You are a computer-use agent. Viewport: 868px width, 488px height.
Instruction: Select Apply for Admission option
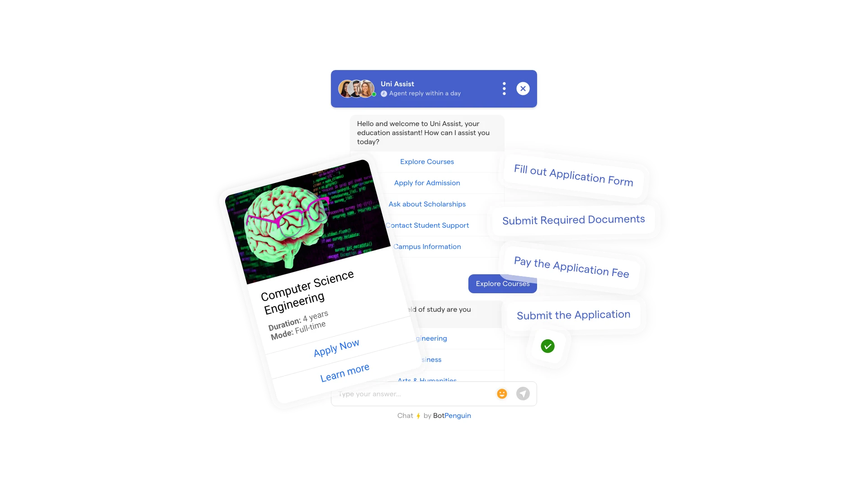click(427, 183)
